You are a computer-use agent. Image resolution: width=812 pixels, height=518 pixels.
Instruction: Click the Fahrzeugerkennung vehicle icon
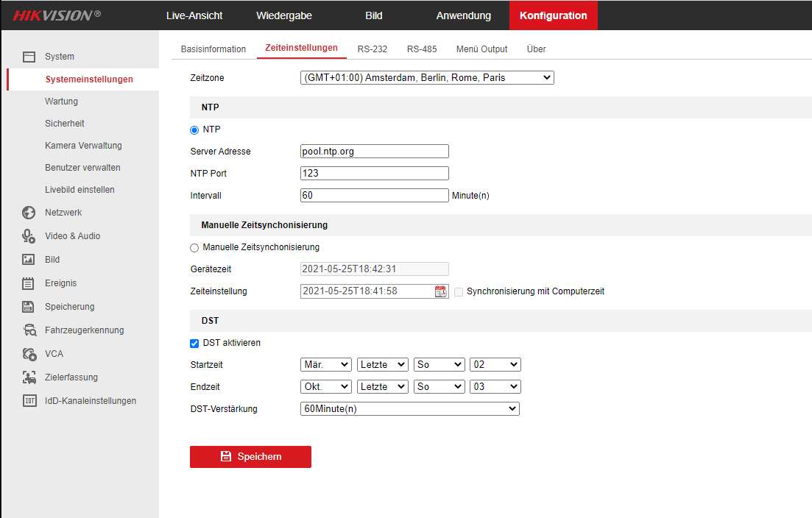[29, 330]
